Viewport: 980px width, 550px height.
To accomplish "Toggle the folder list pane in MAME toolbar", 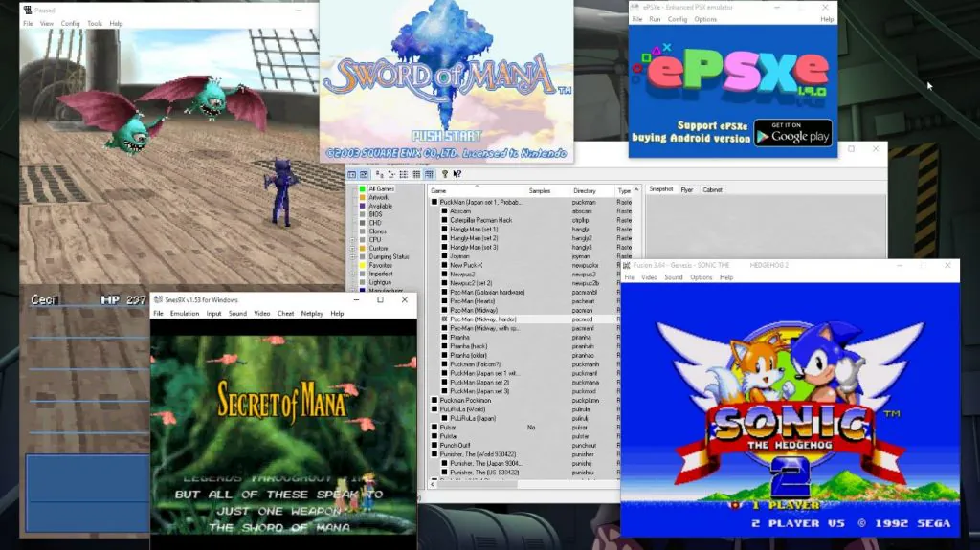I will (352, 174).
